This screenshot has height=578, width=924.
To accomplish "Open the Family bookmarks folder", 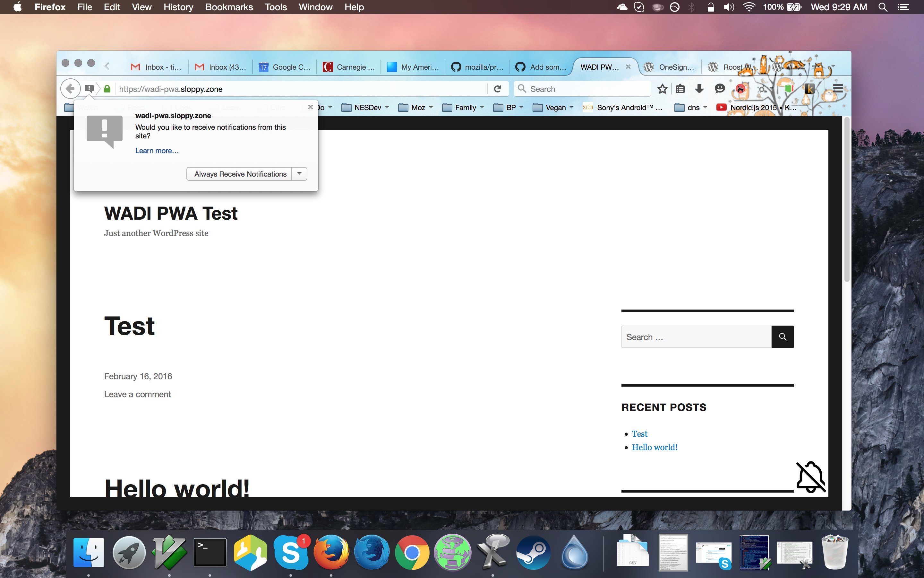I will 463,108.
